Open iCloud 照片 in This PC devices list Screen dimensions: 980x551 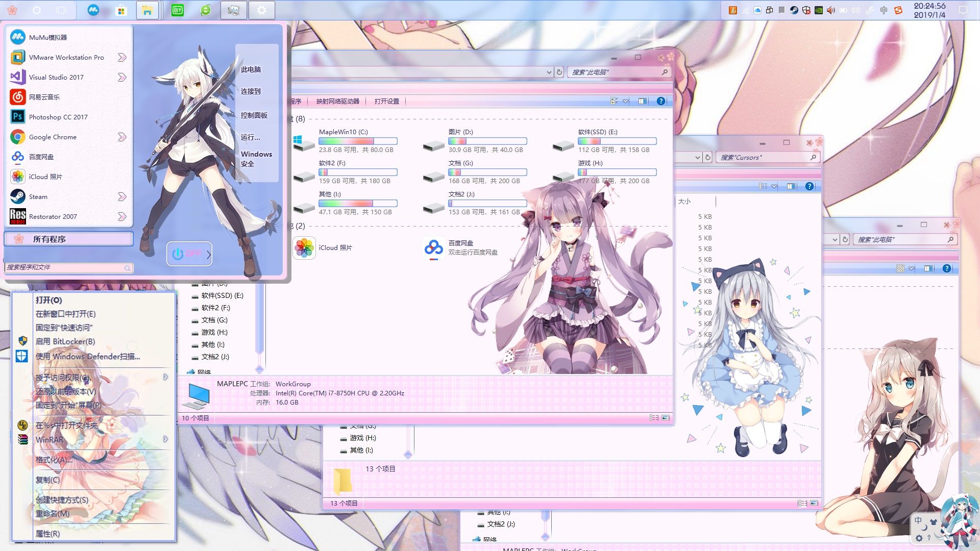[x=324, y=248]
